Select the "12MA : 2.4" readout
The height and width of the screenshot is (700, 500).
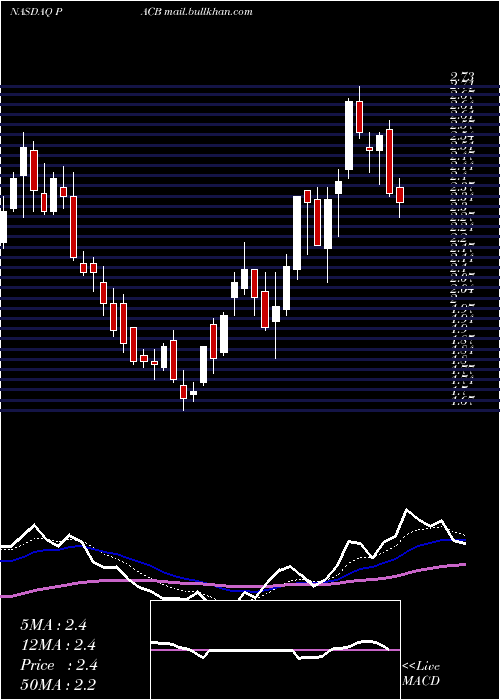(x=58, y=645)
